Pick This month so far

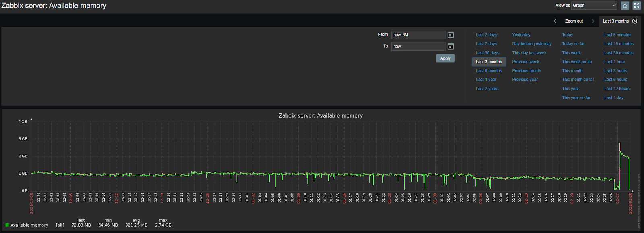[x=578, y=80]
